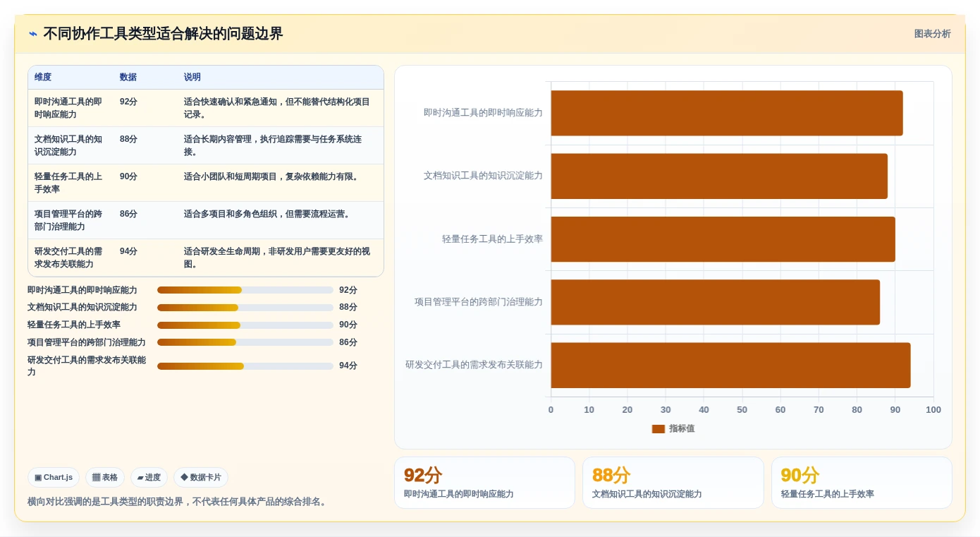980x537 pixels.
Task: Click the 文档知识工具的知识沉淀能力 progress bar
Action: [x=245, y=308]
